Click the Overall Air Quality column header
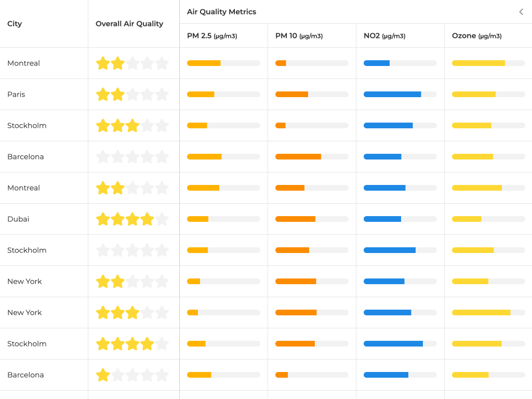Viewport: 532px width, 399px height. pyautogui.click(x=129, y=24)
